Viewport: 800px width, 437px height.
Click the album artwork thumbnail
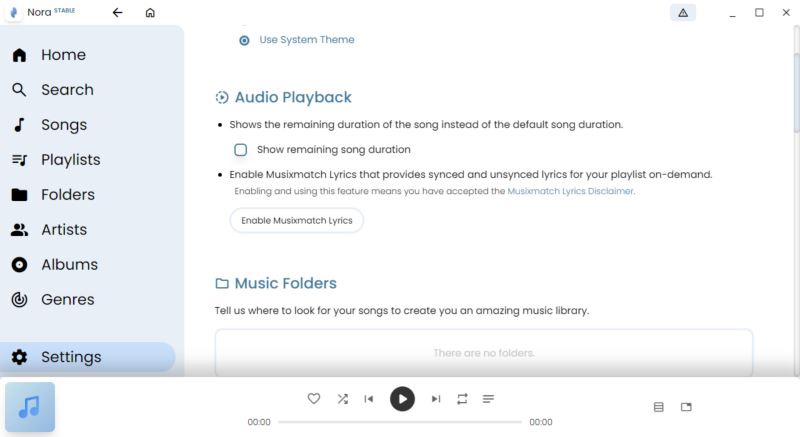pyautogui.click(x=30, y=407)
